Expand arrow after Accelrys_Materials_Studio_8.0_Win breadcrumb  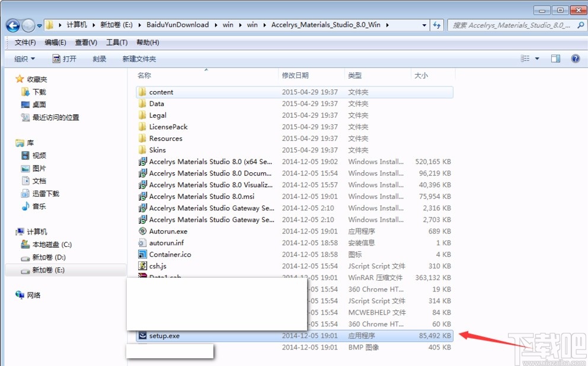388,25
